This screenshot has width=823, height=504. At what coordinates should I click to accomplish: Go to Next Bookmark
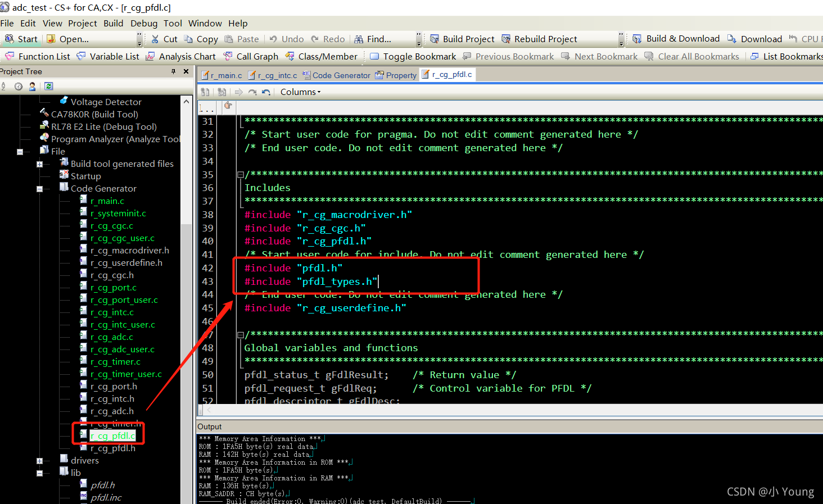click(599, 56)
